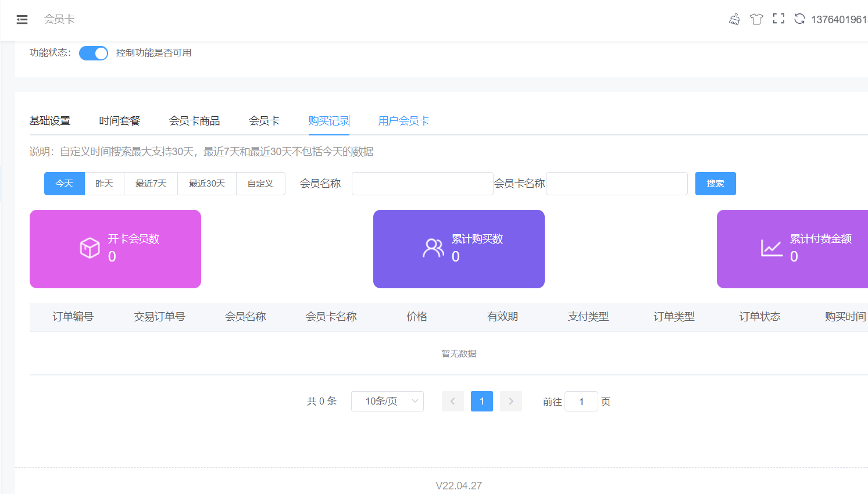The image size is (868, 494).
Task: Select the 今天 date filter
Action: [x=65, y=184]
